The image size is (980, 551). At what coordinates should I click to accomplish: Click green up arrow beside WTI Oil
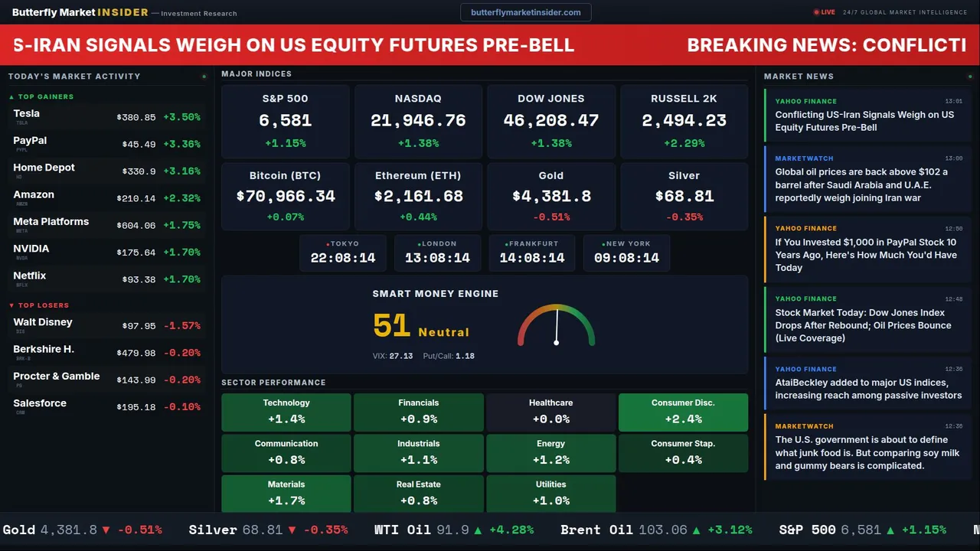coord(479,530)
